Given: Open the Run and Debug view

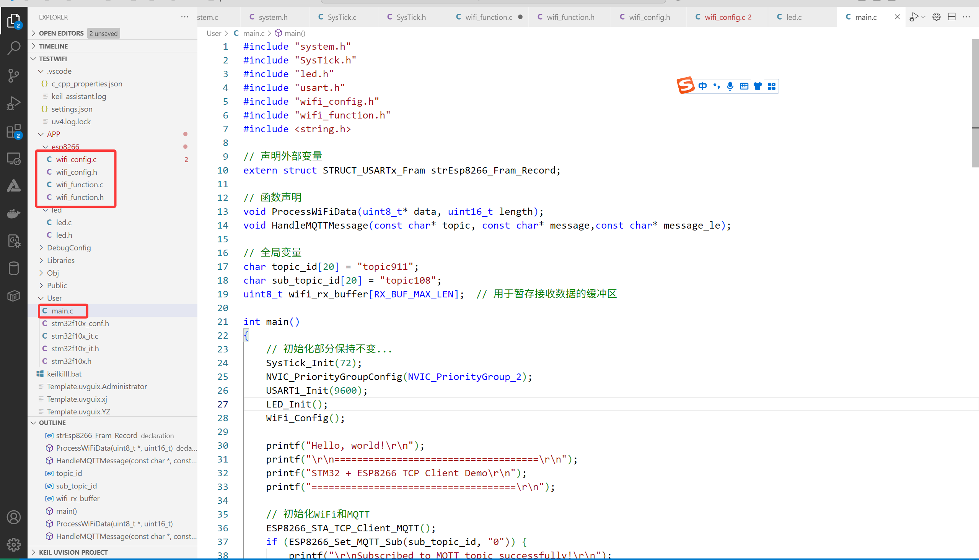Looking at the screenshot, I should pos(14,103).
